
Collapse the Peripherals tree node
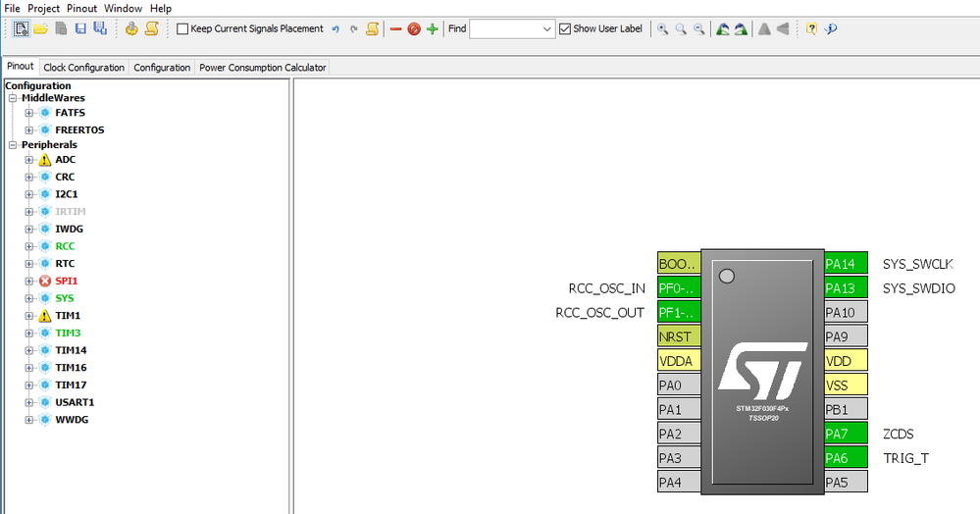(13, 145)
